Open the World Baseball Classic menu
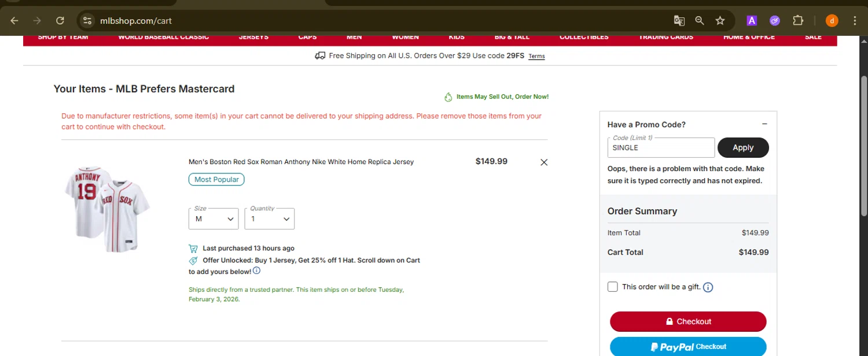Screen dimensions: 868x356 tap(164, 38)
